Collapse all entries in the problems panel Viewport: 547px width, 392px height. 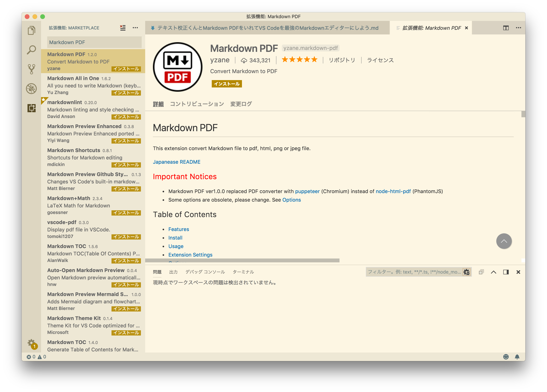pos(481,272)
